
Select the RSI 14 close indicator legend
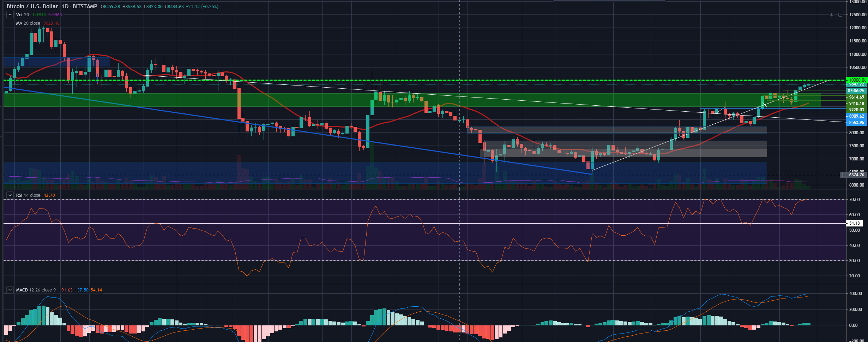(28, 195)
